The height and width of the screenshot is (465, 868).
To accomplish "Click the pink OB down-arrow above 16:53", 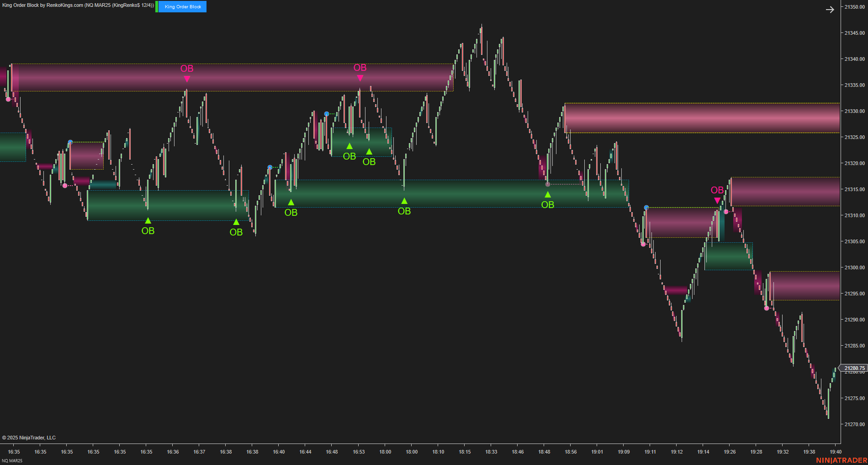I will [x=360, y=78].
